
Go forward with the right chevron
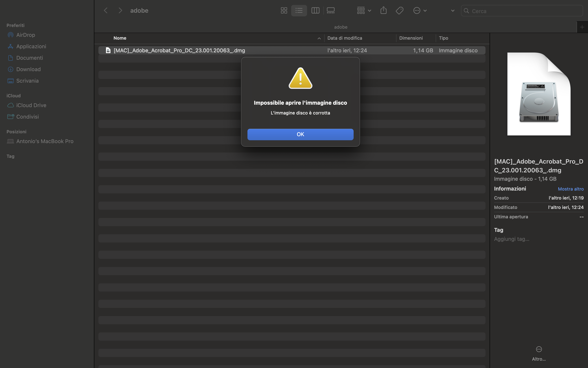120,10
